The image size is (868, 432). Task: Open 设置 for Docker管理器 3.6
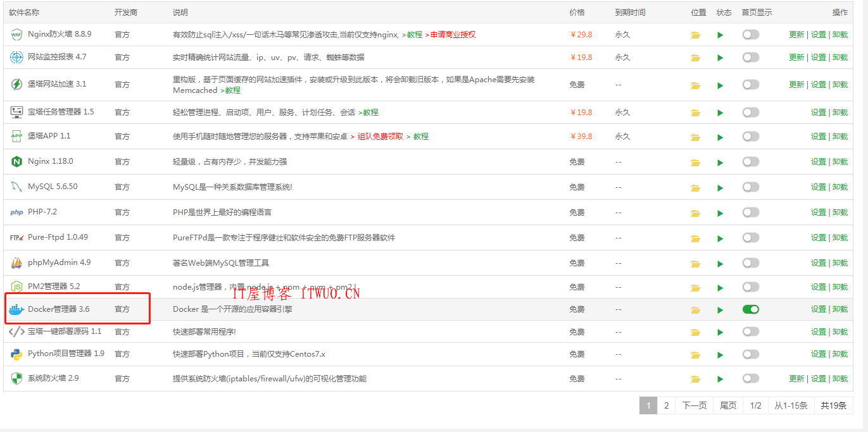tap(819, 309)
